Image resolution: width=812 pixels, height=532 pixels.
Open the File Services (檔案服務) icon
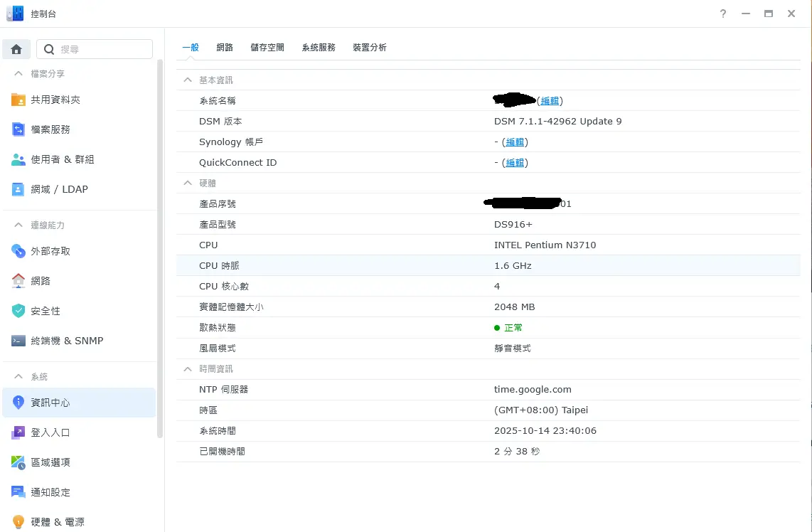point(18,130)
